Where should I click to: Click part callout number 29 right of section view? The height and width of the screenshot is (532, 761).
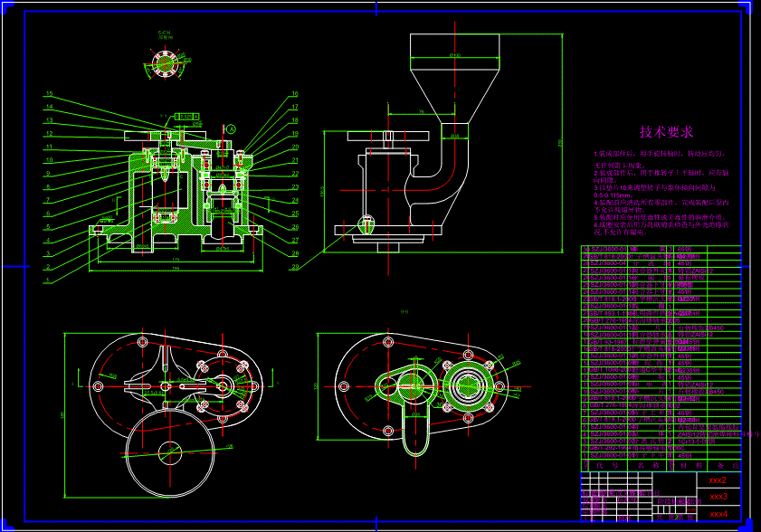(x=295, y=267)
